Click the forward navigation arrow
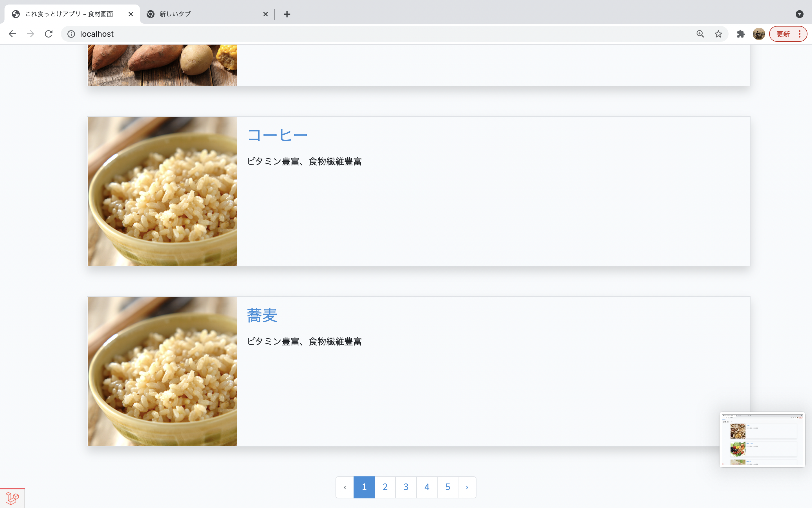812x508 pixels. pos(30,34)
